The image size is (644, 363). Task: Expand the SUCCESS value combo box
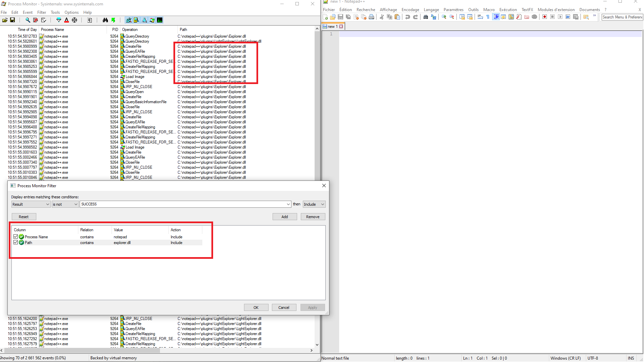[288, 204]
